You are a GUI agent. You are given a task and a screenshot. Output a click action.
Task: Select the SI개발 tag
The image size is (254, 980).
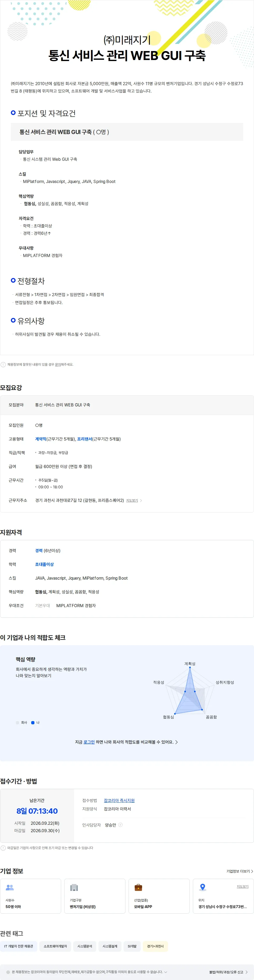coord(132,946)
